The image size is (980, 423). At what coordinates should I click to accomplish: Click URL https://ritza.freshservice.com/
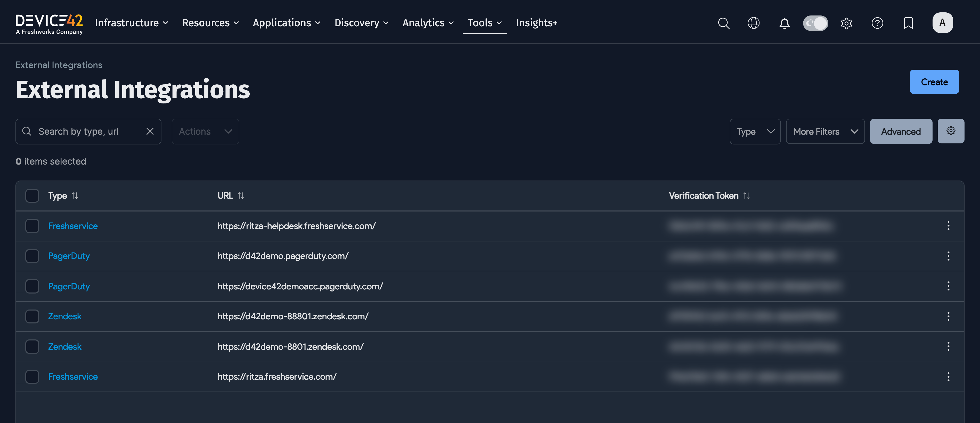pyautogui.click(x=277, y=376)
